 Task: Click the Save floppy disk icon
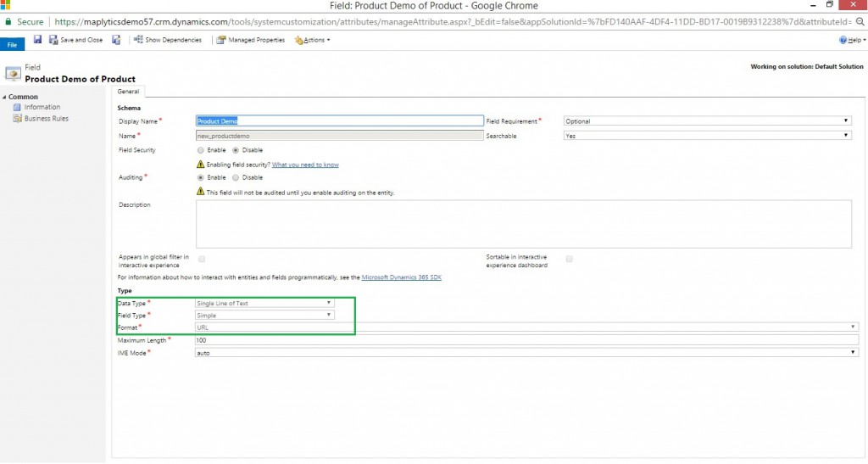(x=37, y=39)
